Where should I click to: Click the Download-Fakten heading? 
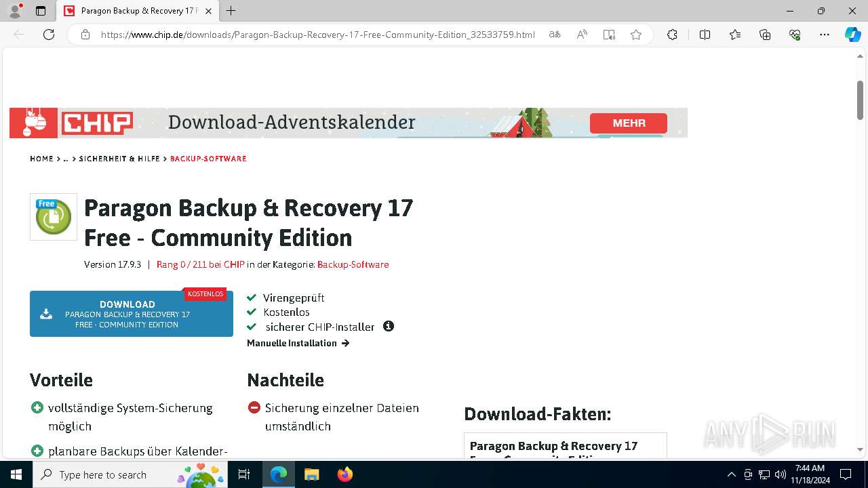(x=538, y=413)
